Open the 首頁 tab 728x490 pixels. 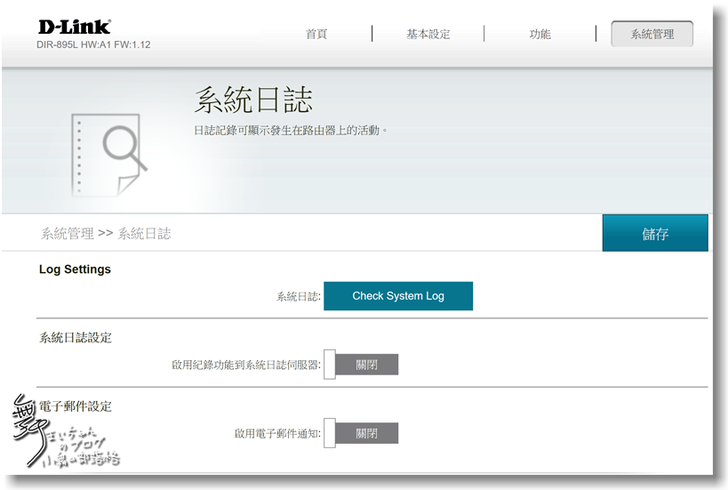[x=316, y=34]
